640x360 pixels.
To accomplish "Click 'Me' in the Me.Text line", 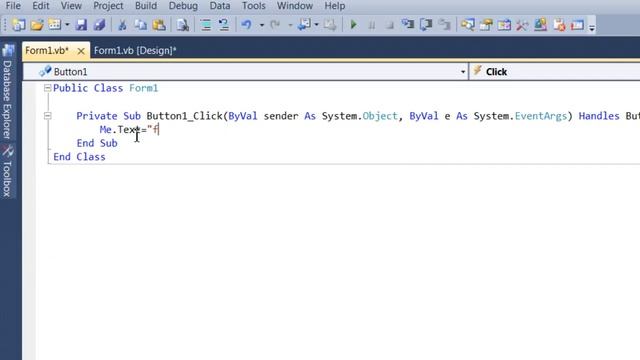I will (x=105, y=130).
